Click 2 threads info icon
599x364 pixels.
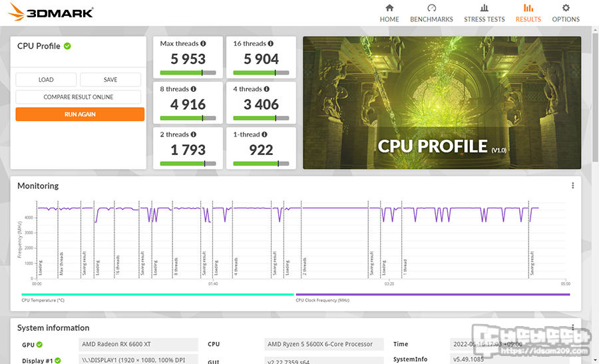pos(193,134)
